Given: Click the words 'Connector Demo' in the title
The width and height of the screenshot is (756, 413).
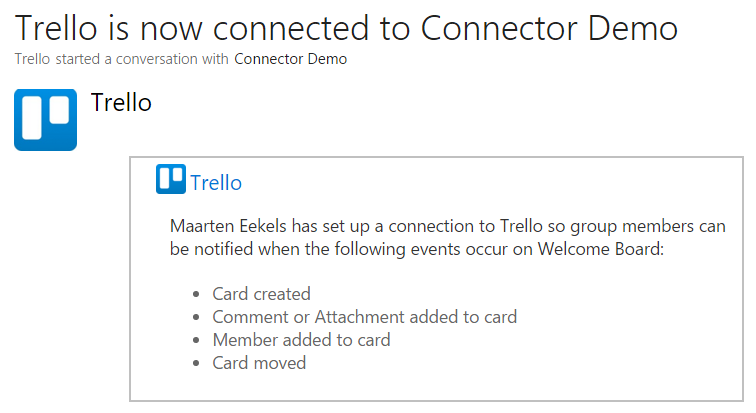Looking at the screenshot, I should 549,28.
